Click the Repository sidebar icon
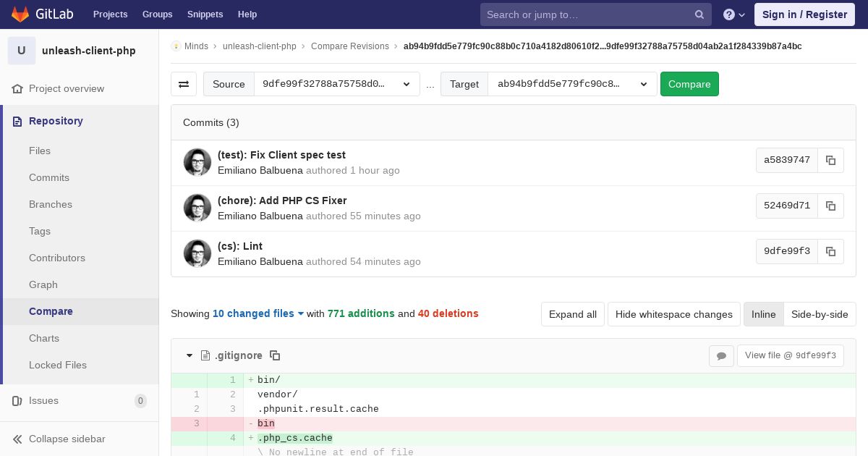The height and width of the screenshot is (456, 868). tap(17, 121)
